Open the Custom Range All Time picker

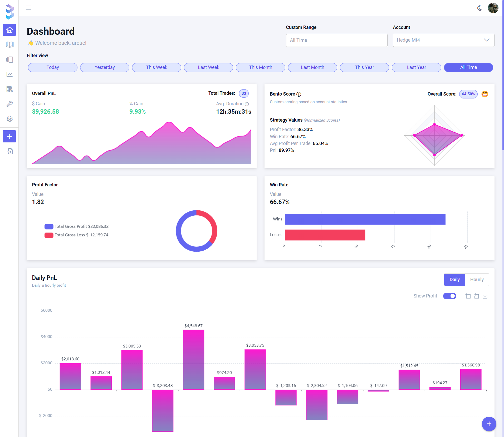click(336, 40)
